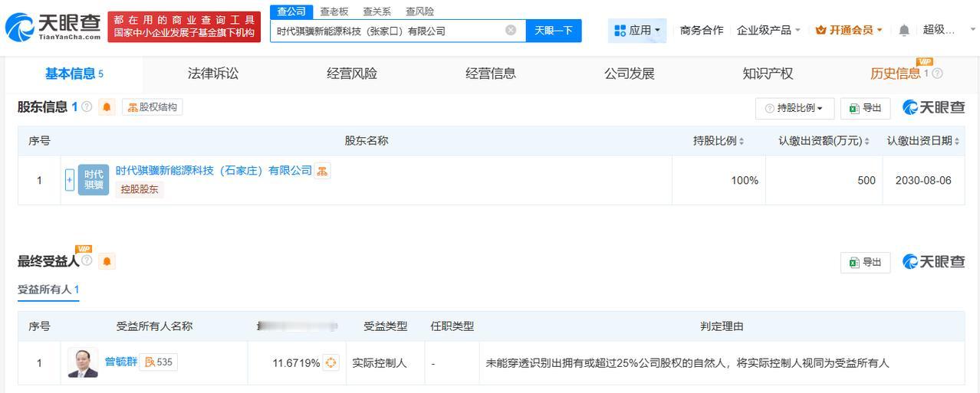The width and height of the screenshot is (980, 393).
Task: Open the 公司发展 tab
Action: tap(630, 74)
